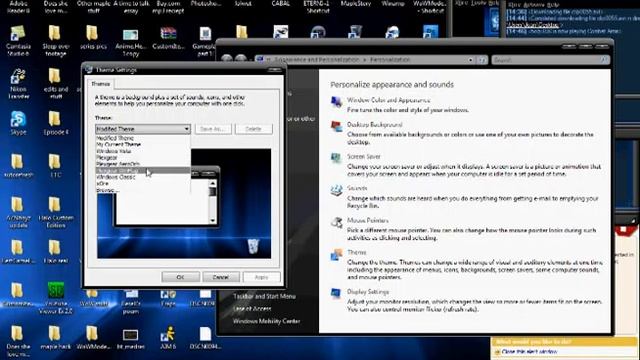Click the Sounds icon in Personalization
The image size is (640, 360).
tap(336, 190)
